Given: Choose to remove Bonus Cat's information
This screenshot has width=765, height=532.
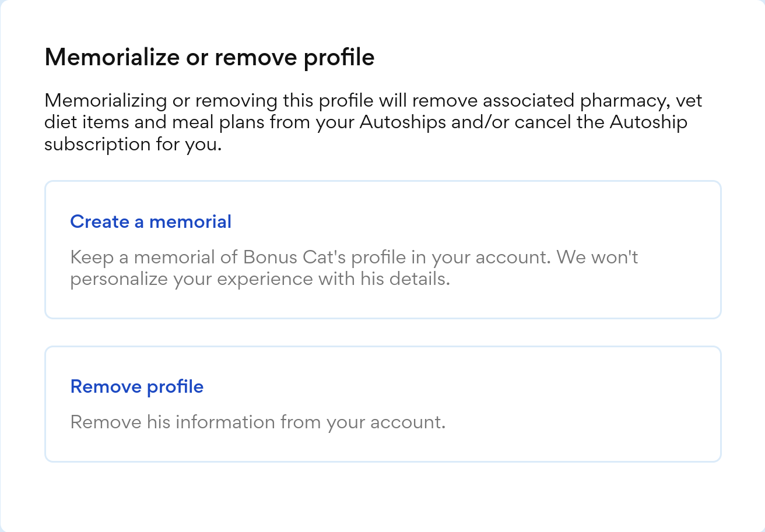Looking at the screenshot, I should (137, 386).
